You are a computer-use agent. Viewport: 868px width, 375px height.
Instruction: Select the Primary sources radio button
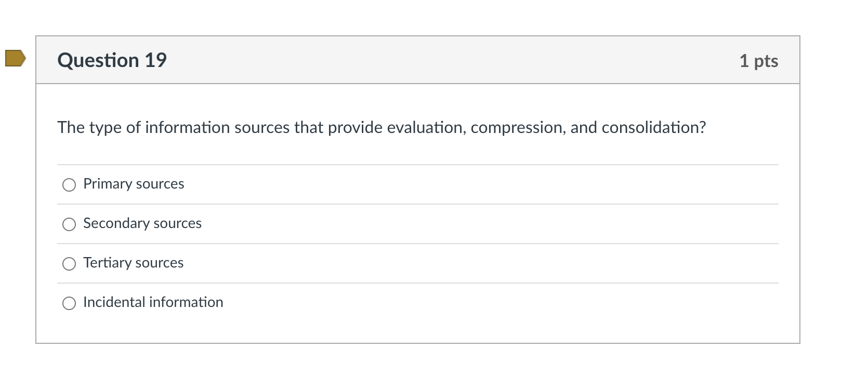(69, 185)
